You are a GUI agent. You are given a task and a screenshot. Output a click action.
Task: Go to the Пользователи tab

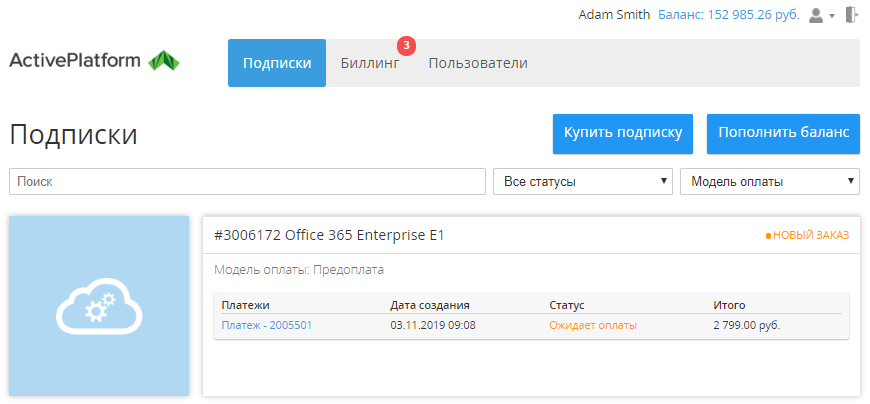coord(478,63)
